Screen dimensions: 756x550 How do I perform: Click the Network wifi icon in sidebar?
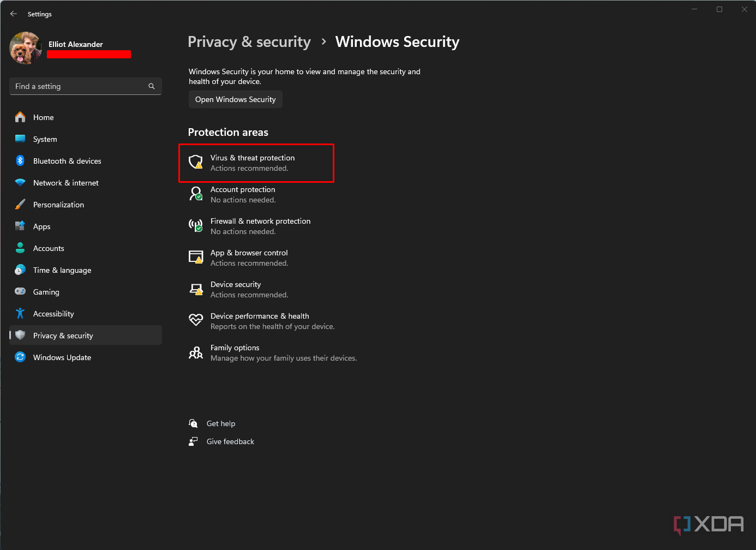[20, 183]
